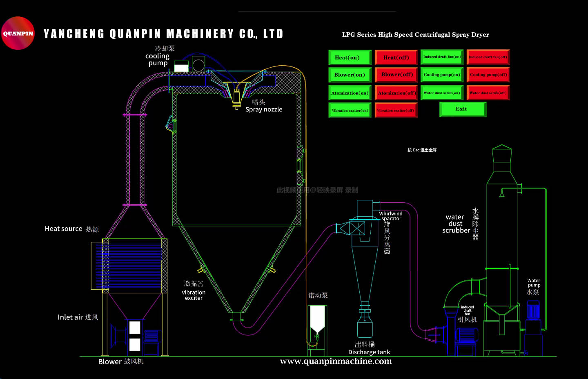Activate Vibration exciter(on)
The image size is (588, 379).
tap(350, 110)
